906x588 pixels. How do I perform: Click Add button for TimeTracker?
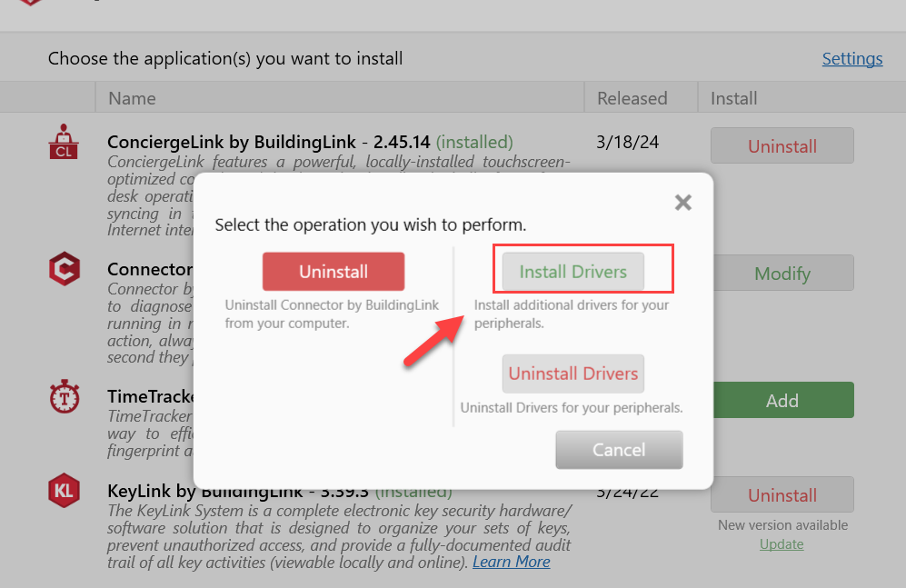pos(782,400)
